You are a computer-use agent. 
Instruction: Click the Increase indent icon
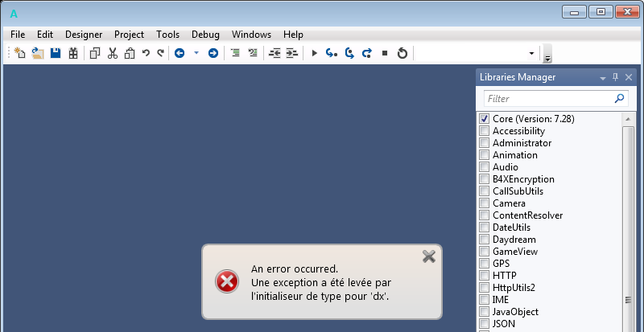click(291, 53)
